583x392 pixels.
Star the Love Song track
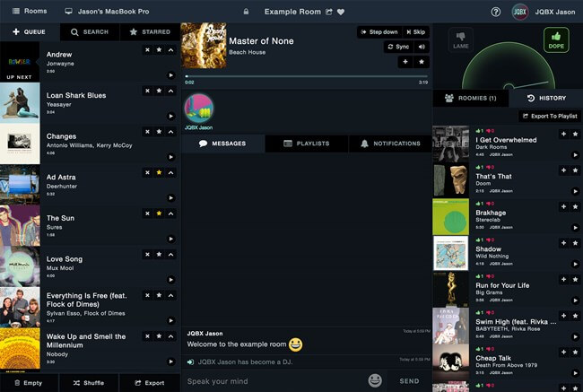[x=159, y=255]
